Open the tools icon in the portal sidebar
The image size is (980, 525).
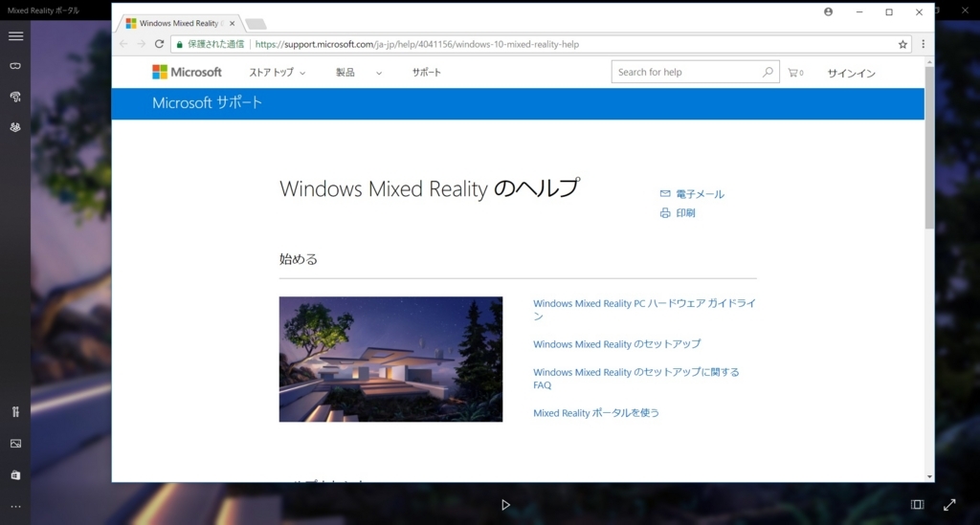15,411
